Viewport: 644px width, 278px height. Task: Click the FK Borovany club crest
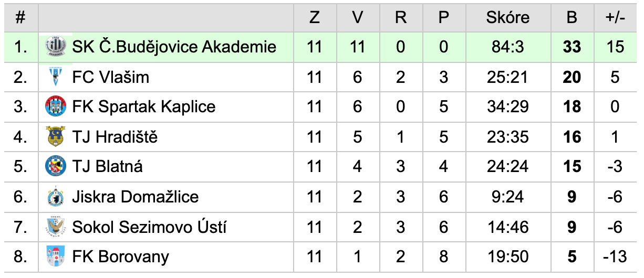click(x=55, y=257)
